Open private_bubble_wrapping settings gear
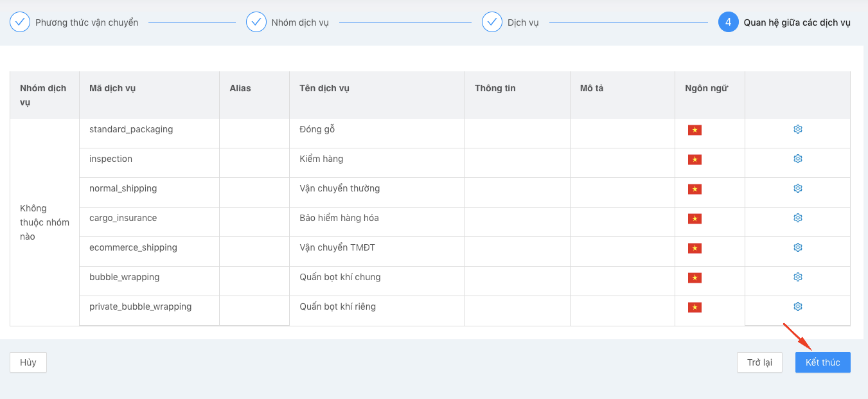Image resolution: width=868 pixels, height=399 pixels. coord(797,306)
